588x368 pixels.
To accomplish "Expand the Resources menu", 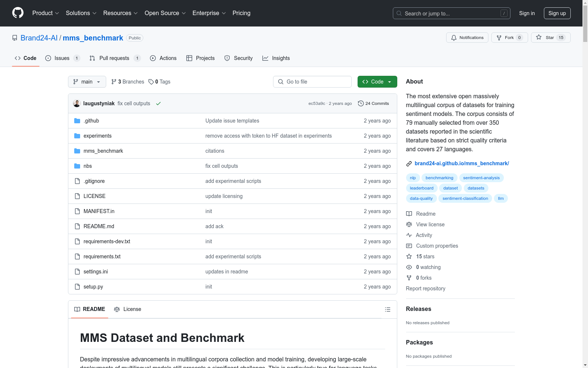I will coord(121,13).
